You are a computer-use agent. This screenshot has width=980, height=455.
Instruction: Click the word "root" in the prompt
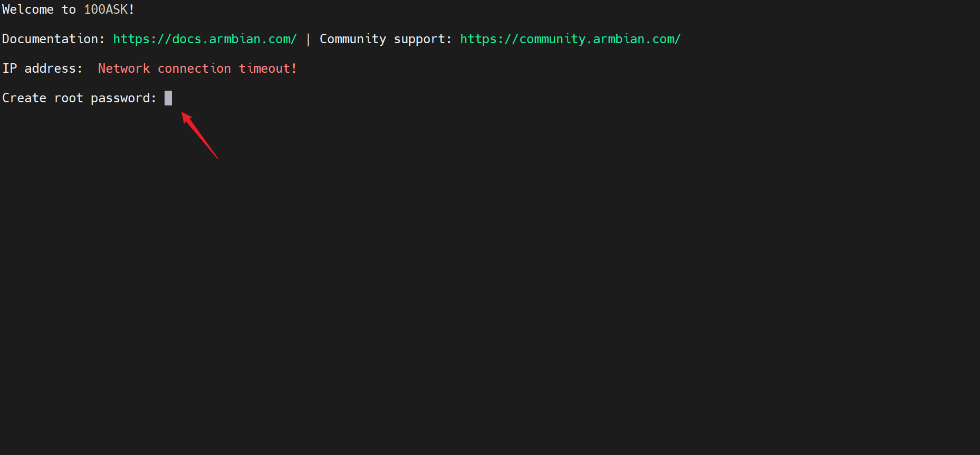[69, 98]
